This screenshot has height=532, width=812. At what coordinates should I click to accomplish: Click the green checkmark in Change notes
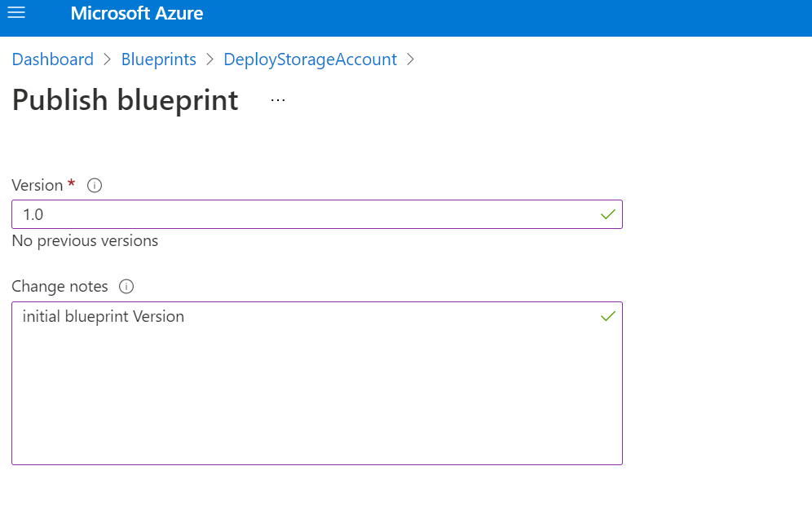coord(607,316)
